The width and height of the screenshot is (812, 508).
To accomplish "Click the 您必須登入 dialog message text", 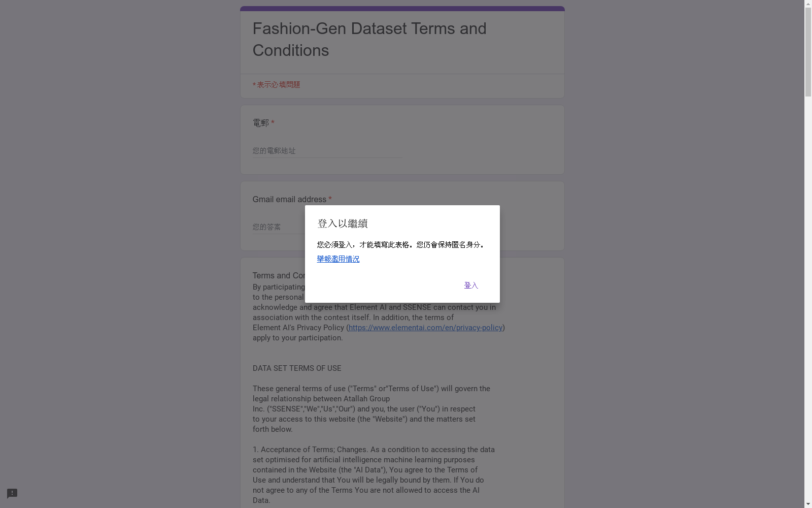I will click(x=401, y=245).
